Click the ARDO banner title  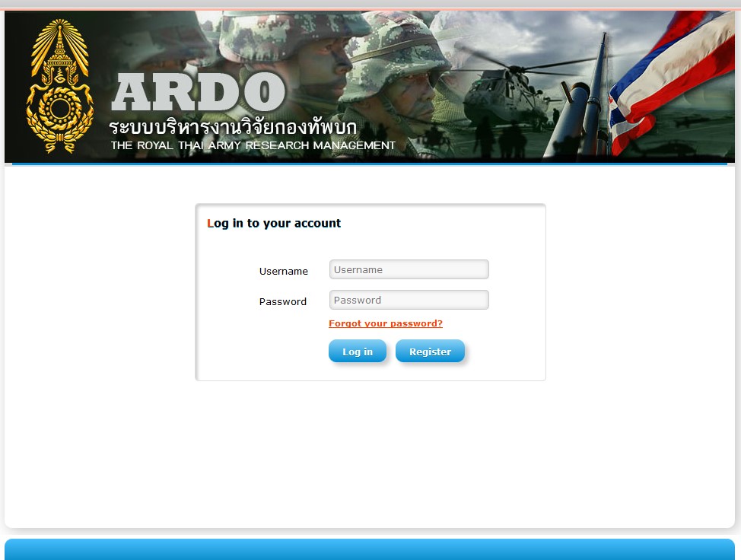pyautogui.click(x=198, y=92)
